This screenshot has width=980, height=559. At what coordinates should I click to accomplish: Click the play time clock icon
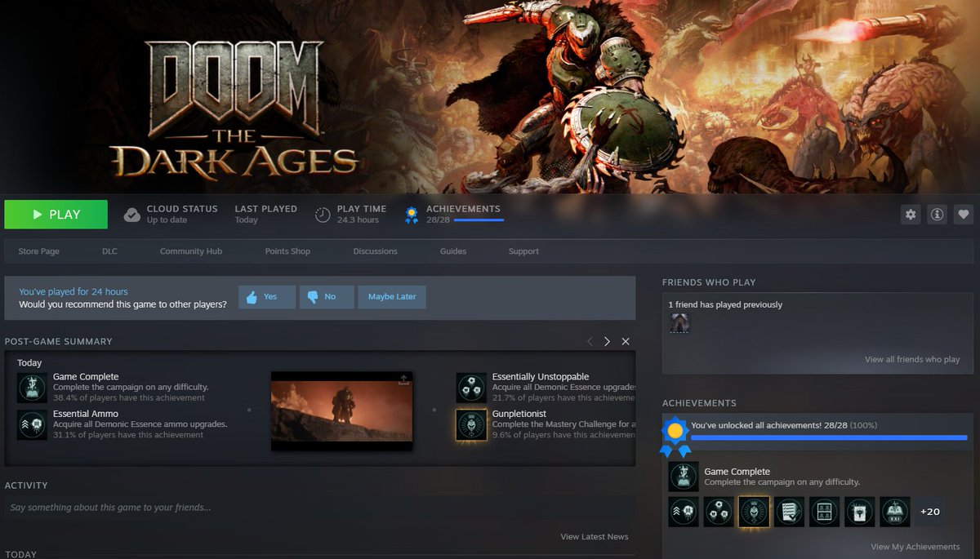pos(323,215)
